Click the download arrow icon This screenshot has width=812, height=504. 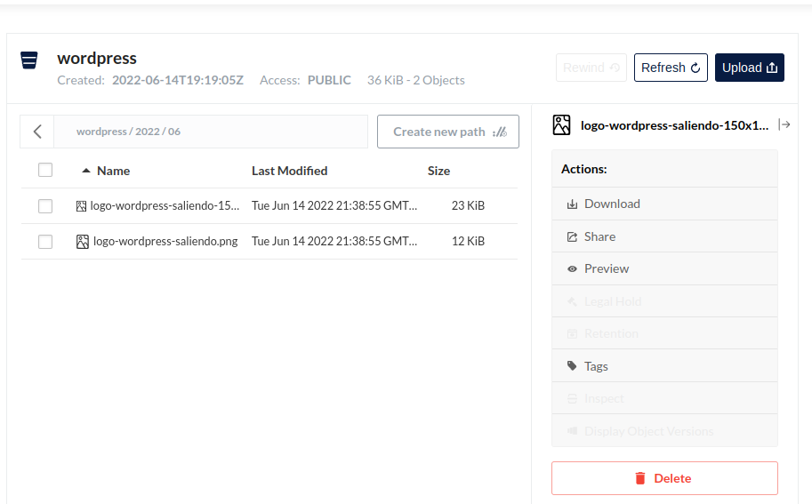[572, 204]
